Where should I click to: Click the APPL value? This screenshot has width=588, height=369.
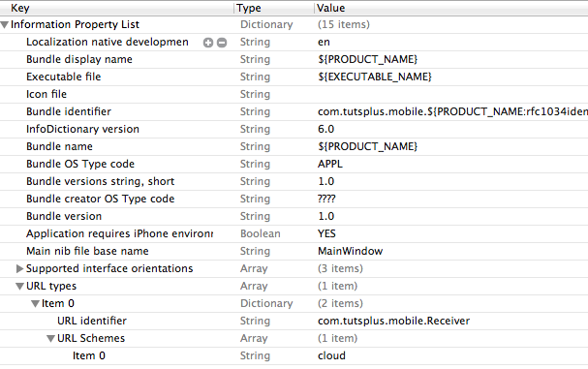pyautogui.click(x=330, y=165)
